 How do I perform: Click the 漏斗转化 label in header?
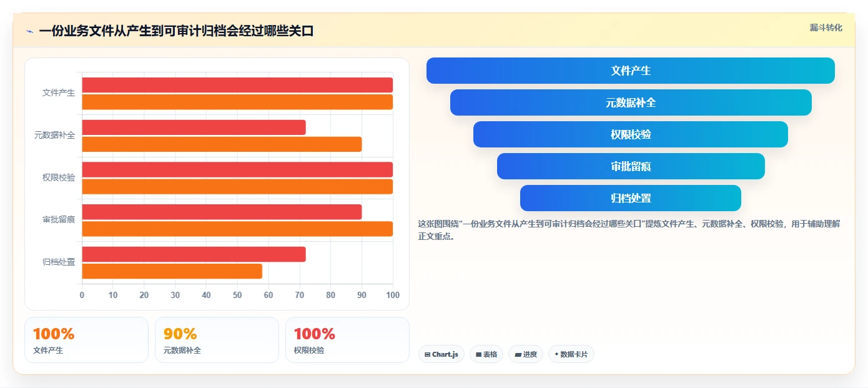point(826,27)
